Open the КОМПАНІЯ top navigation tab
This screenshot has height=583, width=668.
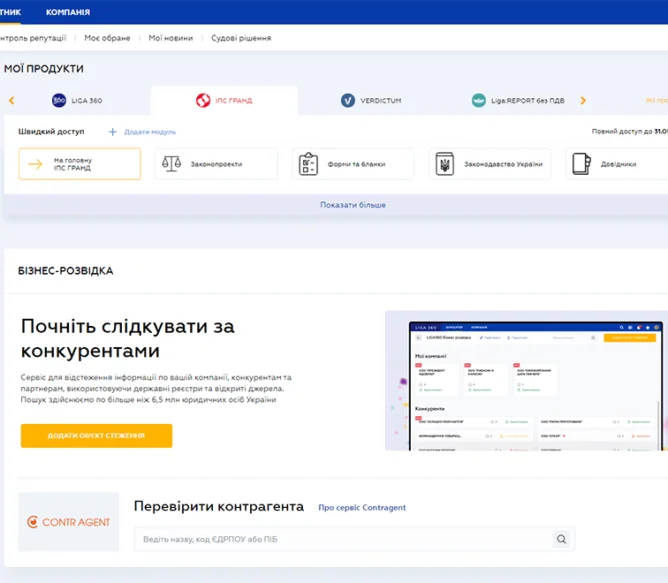(68, 12)
